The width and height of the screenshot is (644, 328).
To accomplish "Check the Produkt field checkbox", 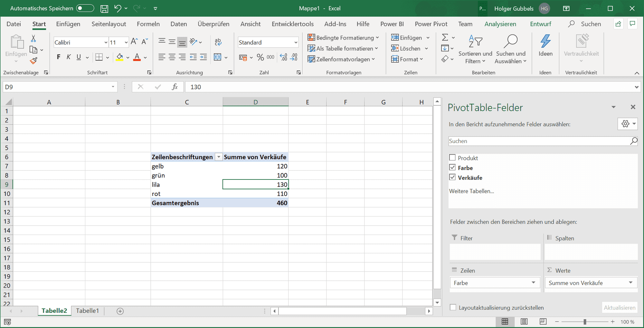I will point(452,158).
